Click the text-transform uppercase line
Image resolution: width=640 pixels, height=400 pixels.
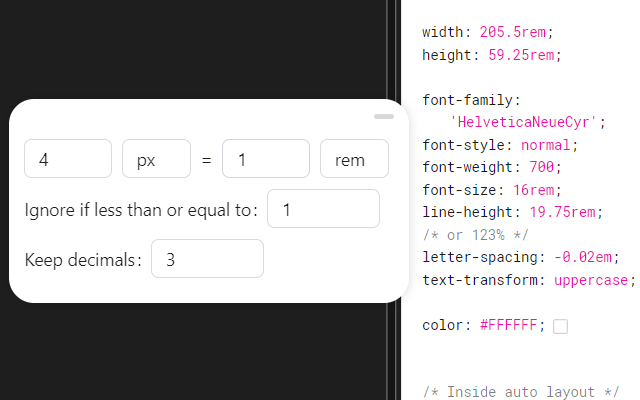point(529,279)
